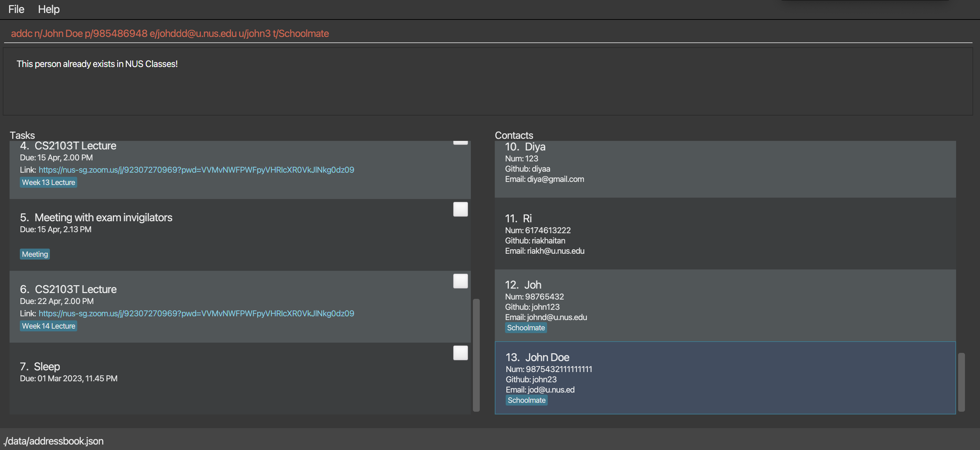Click the result message display box
Viewport: 980px width, 450px height.
tap(487, 81)
